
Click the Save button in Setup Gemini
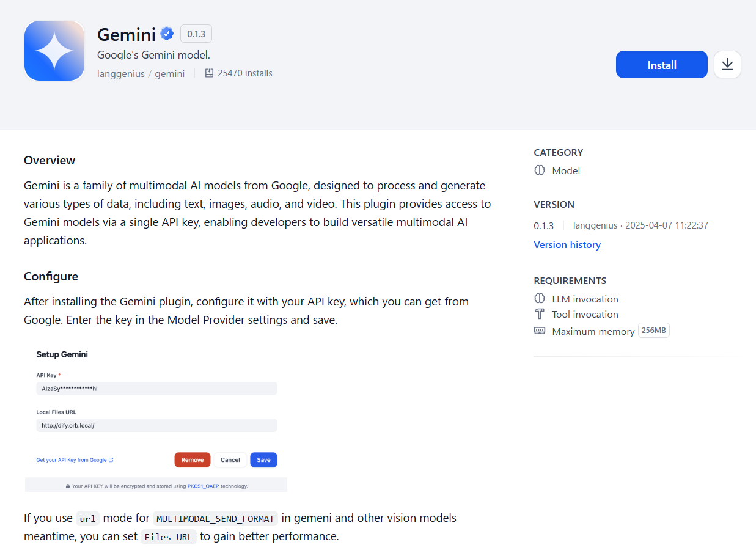[263, 459]
